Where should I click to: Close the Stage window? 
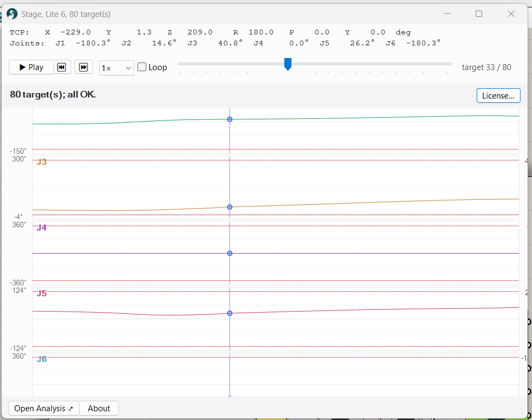coord(511,14)
